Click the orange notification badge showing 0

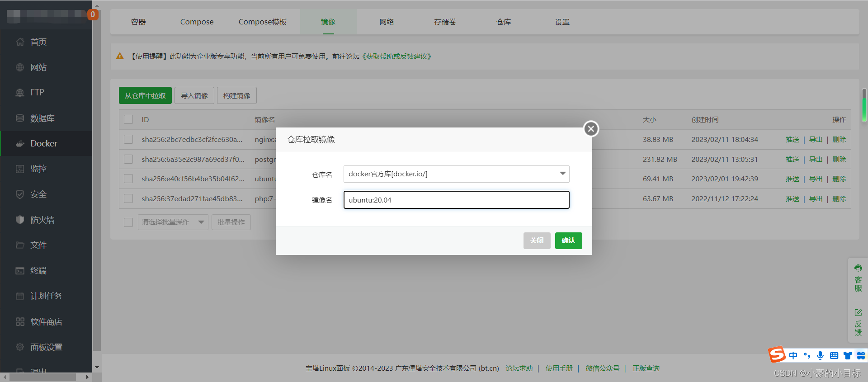(93, 14)
